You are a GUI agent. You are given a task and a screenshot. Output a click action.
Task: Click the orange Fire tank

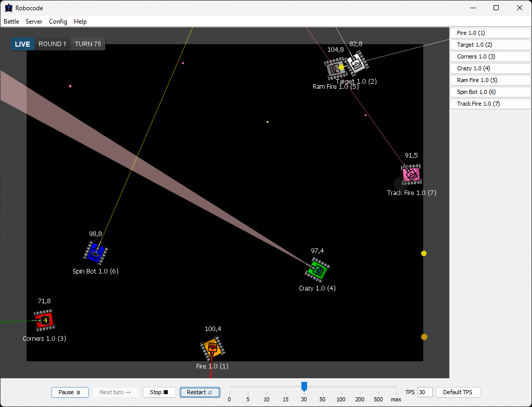tap(213, 348)
